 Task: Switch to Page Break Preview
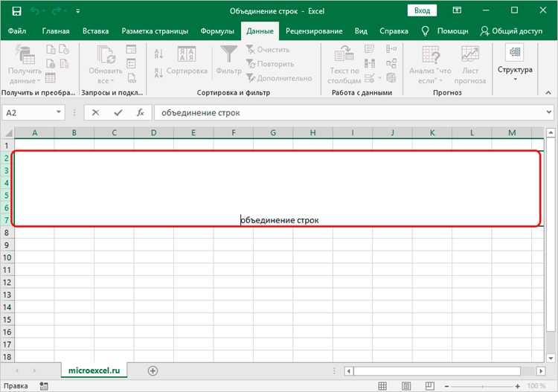click(x=430, y=386)
